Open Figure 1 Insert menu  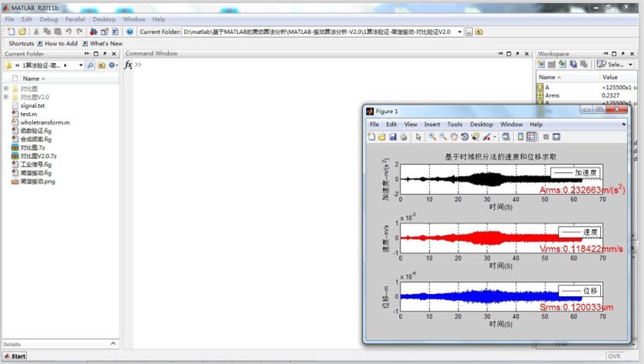[431, 124]
